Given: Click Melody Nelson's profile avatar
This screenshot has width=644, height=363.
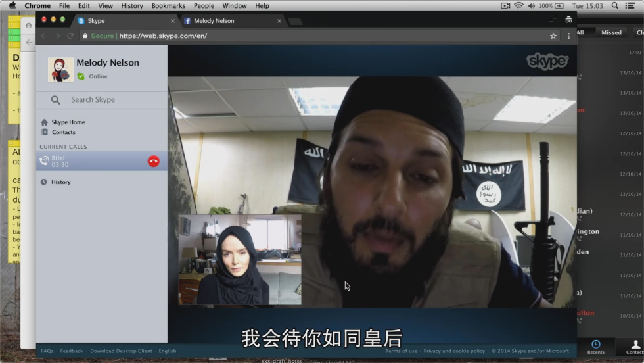Looking at the screenshot, I should pyautogui.click(x=60, y=70).
